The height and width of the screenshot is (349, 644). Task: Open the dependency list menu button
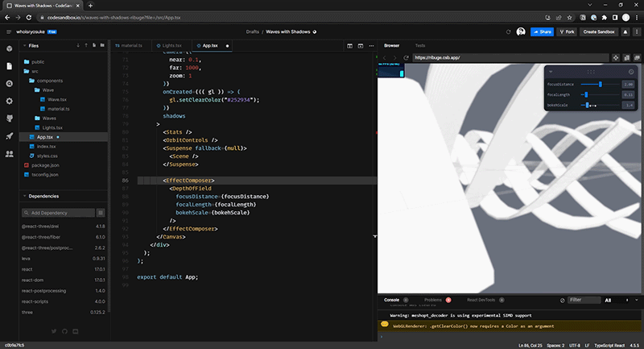pos(101,213)
